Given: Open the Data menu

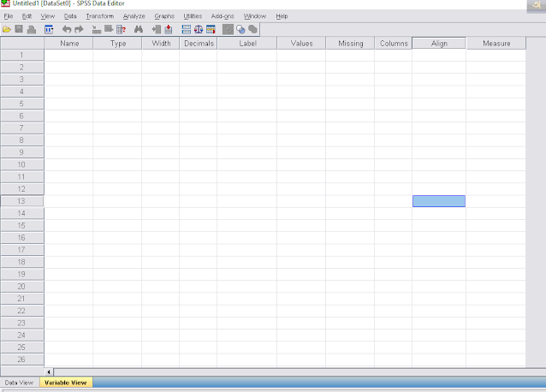Looking at the screenshot, I should coord(70,16).
